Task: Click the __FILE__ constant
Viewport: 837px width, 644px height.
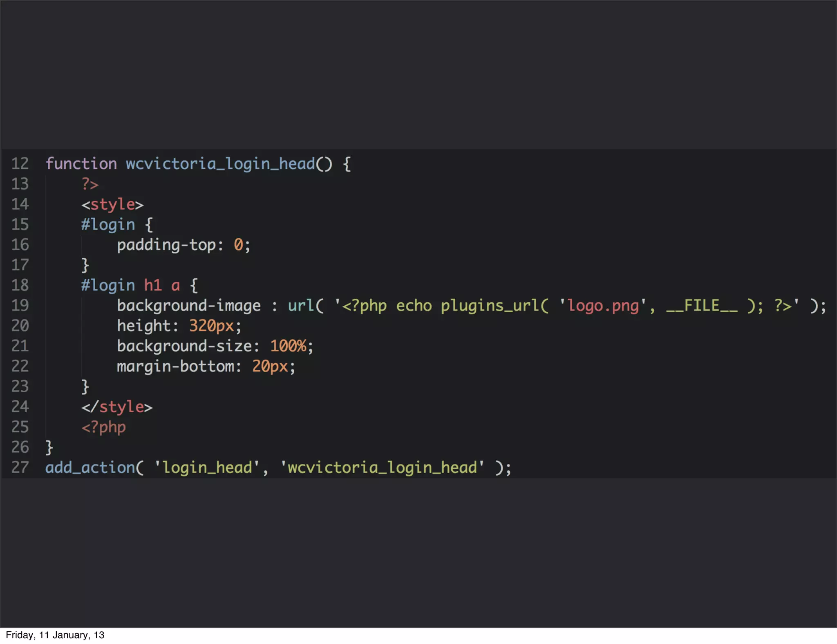Action: 702,306
